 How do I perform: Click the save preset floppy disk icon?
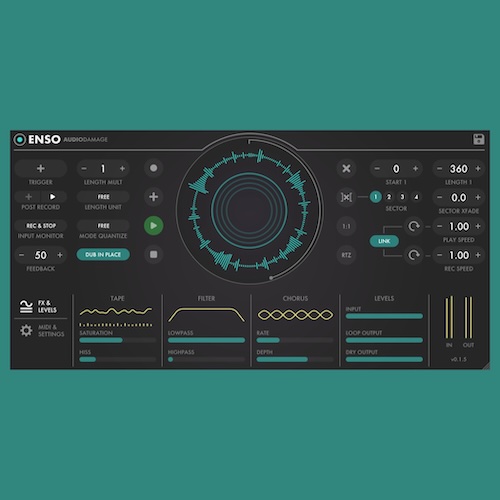click(x=479, y=139)
